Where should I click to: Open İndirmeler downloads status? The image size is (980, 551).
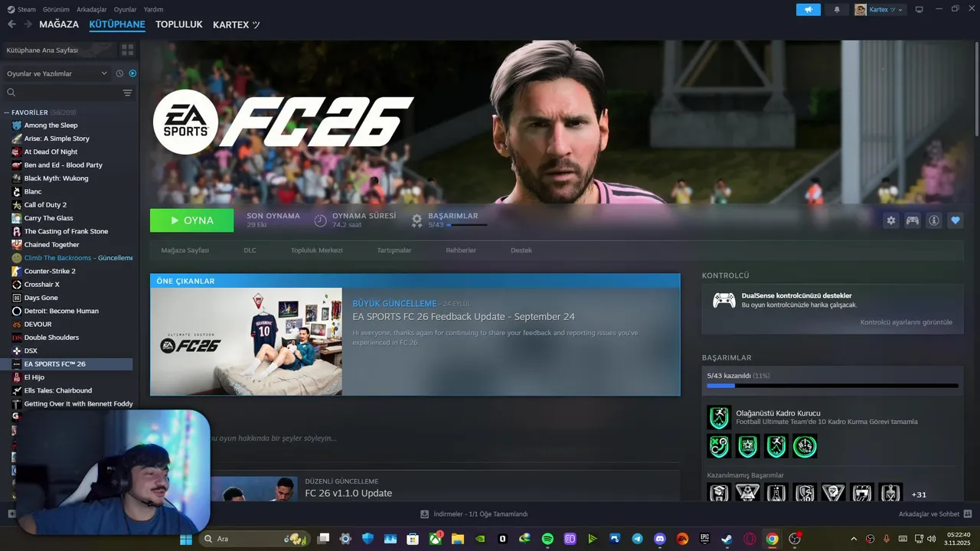click(x=474, y=514)
